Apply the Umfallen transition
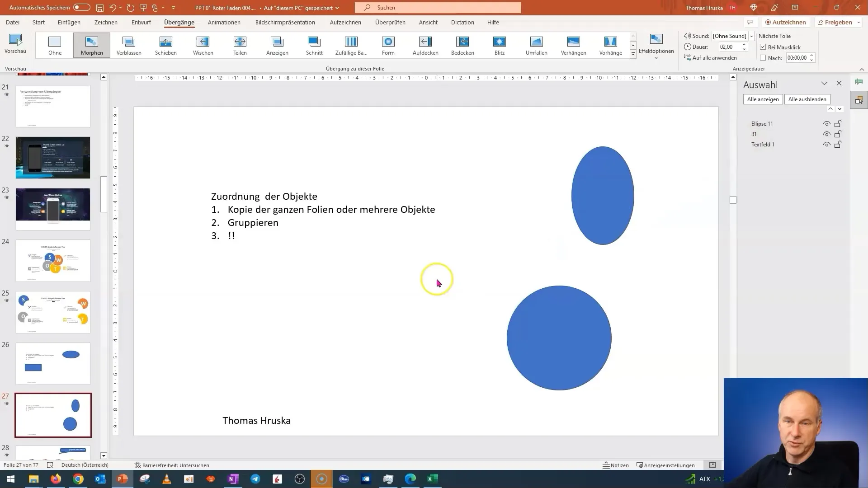The height and width of the screenshot is (488, 868). [x=537, y=45]
